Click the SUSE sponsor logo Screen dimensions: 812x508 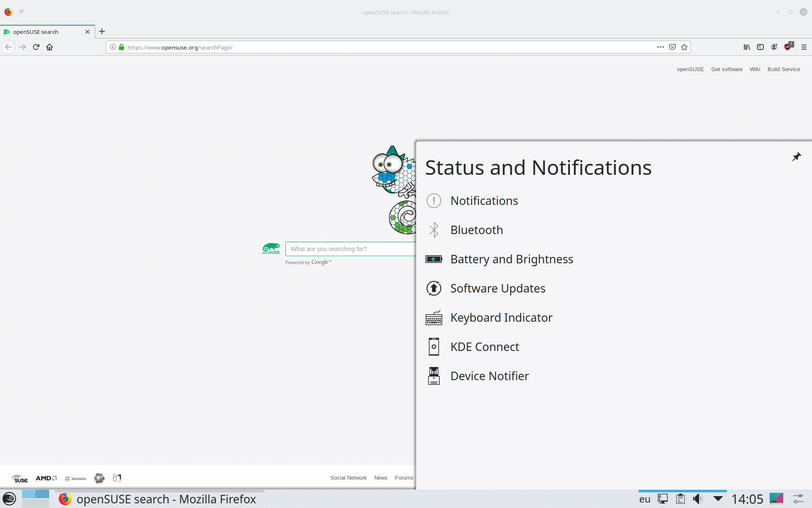pos(20,478)
